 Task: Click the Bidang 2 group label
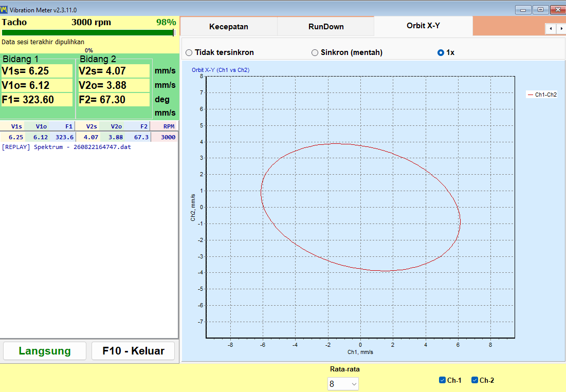click(x=98, y=59)
